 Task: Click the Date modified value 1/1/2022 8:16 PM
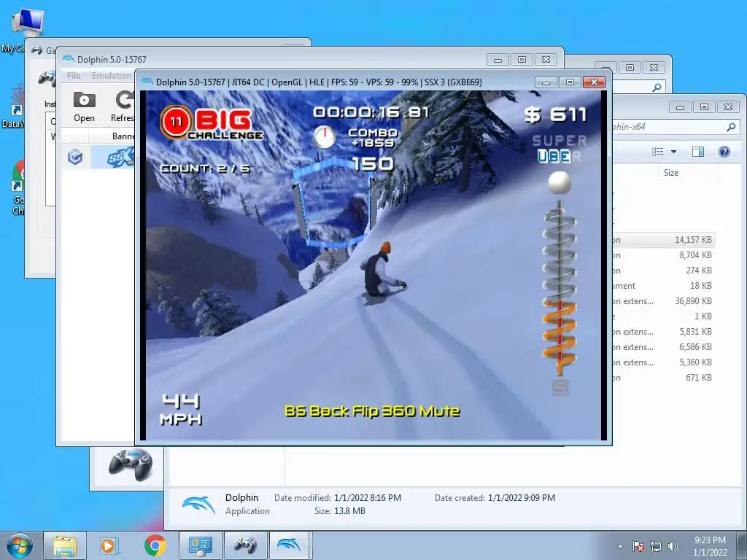368,497
